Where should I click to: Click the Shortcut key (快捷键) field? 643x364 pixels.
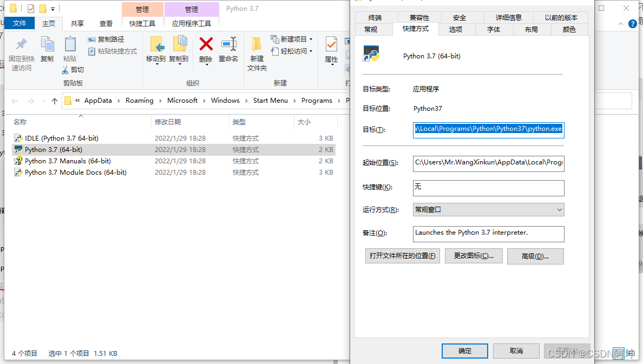488,188
